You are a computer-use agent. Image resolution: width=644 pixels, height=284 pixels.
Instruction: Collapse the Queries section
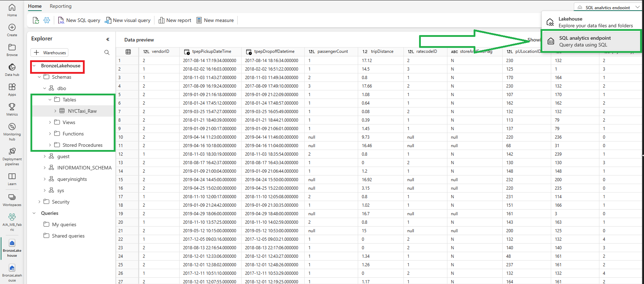pos(34,213)
